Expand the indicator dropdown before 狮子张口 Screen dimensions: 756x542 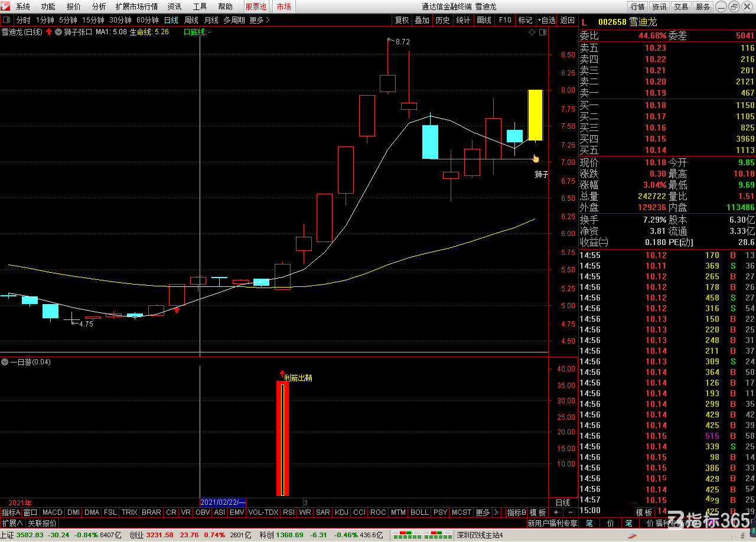59,32
